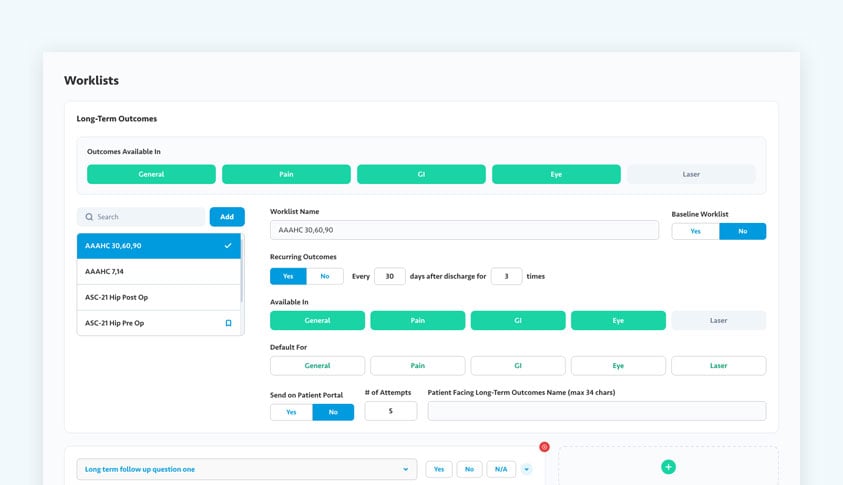Image resolution: width=843 pixels, height=485 pixels.
Task: Click the recurrence times count field
Action: [x=506, y=276]
